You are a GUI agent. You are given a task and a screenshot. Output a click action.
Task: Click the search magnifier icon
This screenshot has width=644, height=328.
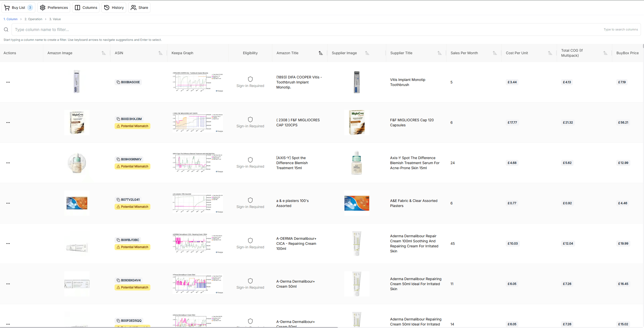click(6, 30)
